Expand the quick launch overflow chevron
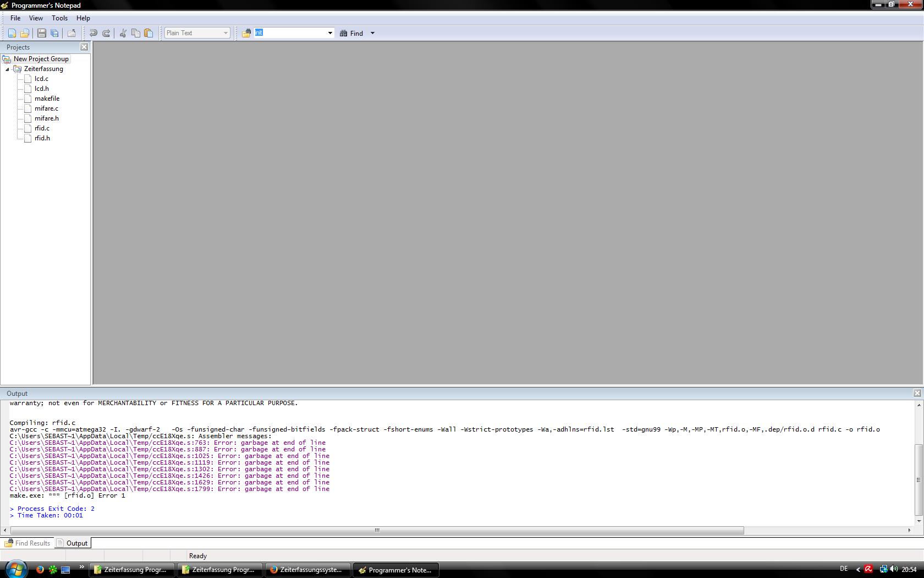This screenshot has height=578, width=924. pos(82,568)
